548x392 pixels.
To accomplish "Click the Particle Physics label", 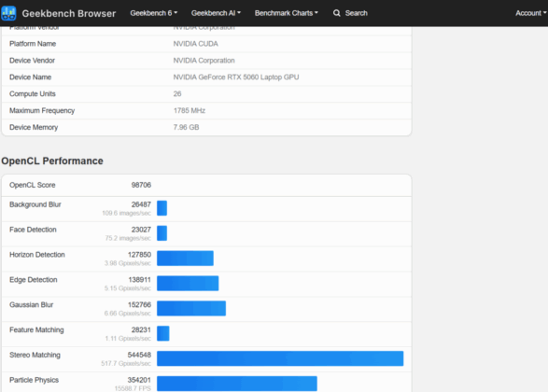I will click(x=34, y=380).
